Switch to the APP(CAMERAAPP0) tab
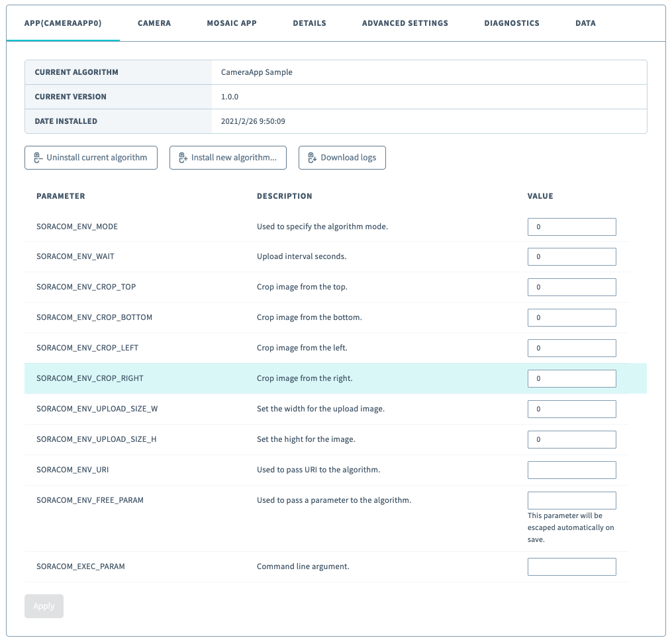This screenshot has height=640, width=672. tap(63, 23)
